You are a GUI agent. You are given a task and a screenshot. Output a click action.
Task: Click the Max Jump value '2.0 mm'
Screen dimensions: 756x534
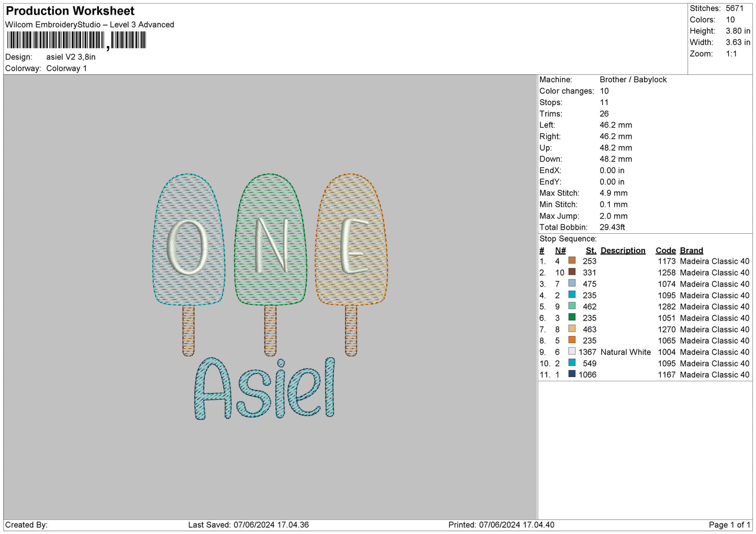(614, 216)
